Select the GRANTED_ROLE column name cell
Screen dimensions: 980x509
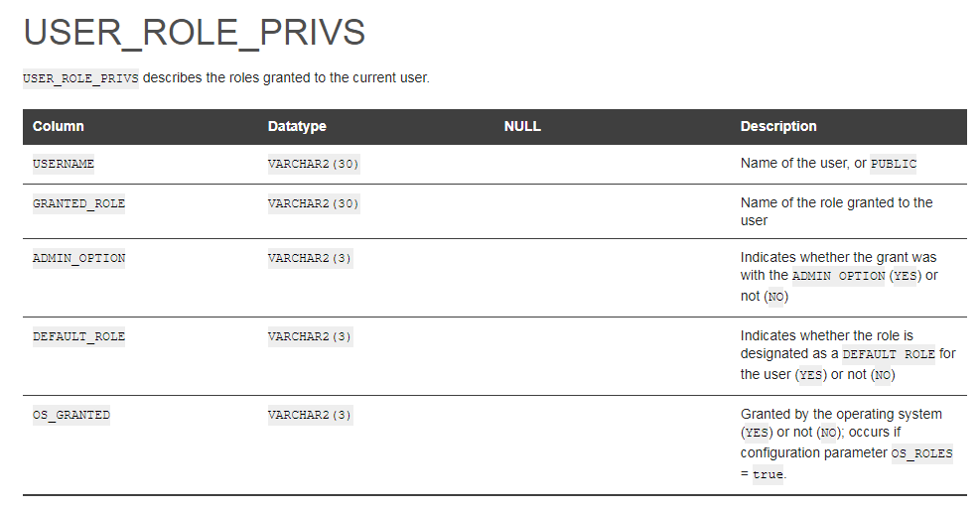click(79, 203)
